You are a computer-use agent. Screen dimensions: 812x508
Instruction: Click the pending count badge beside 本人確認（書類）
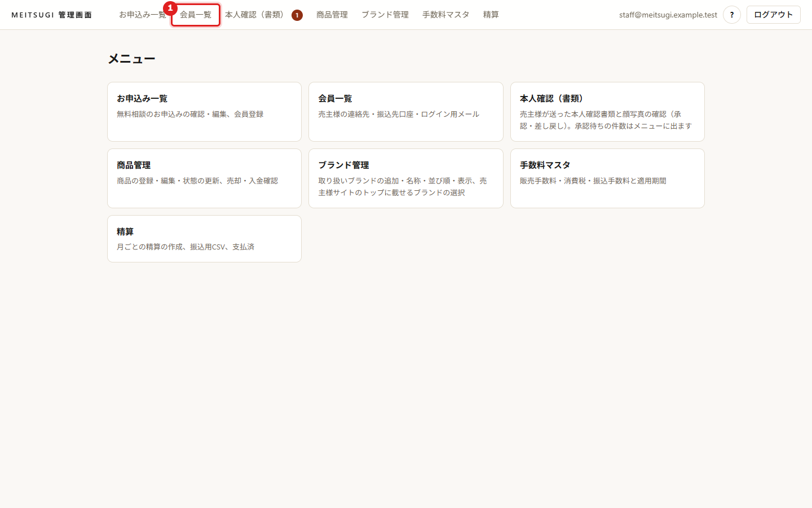[x=297, y=15]
